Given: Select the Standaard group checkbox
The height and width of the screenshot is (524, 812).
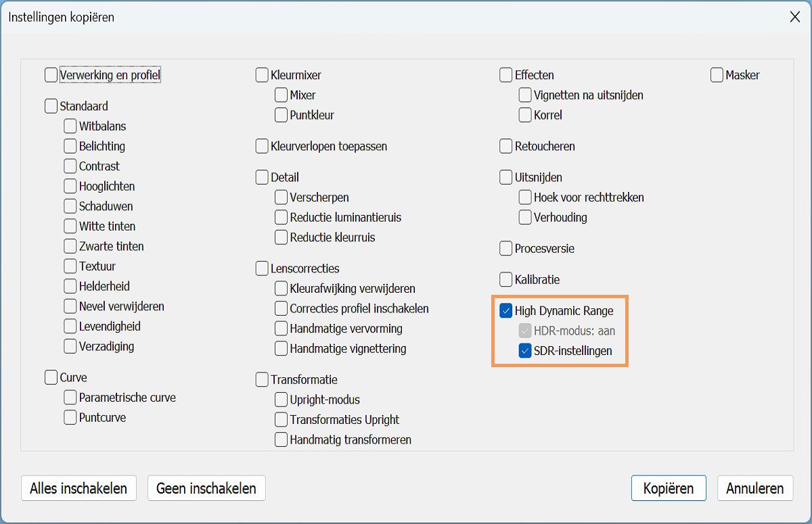Looking at the screenshot, I should [x=51, y=106].
